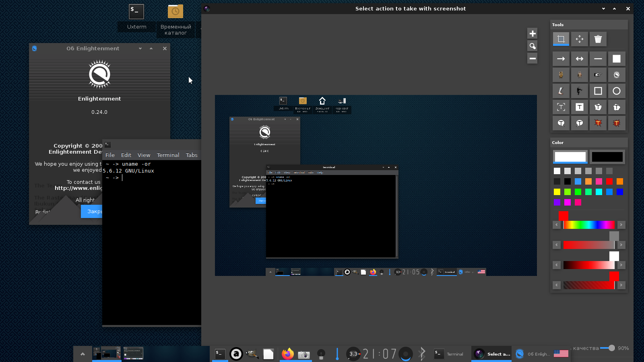
Task: Zoom out with the minus button
Action: [x=532, y=58]
